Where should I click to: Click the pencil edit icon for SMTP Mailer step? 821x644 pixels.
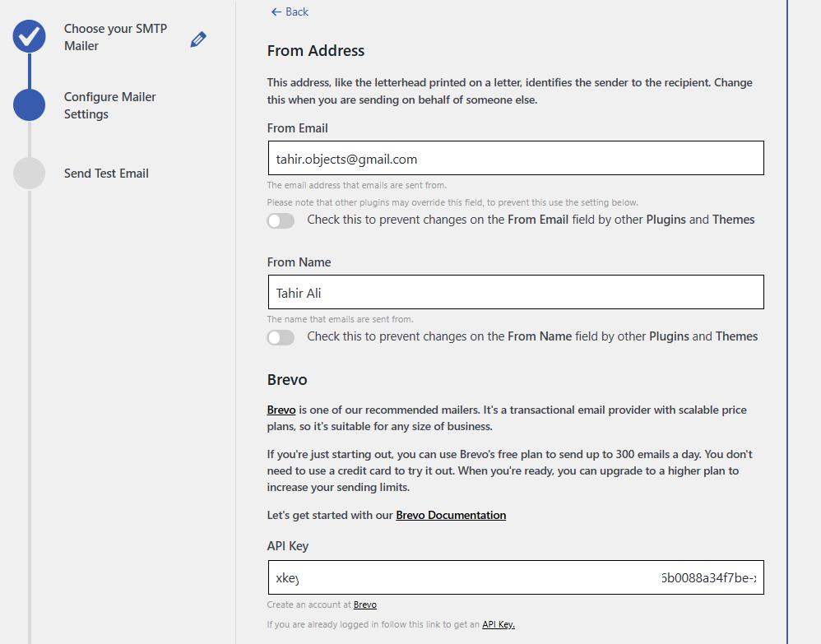(197, 39)
